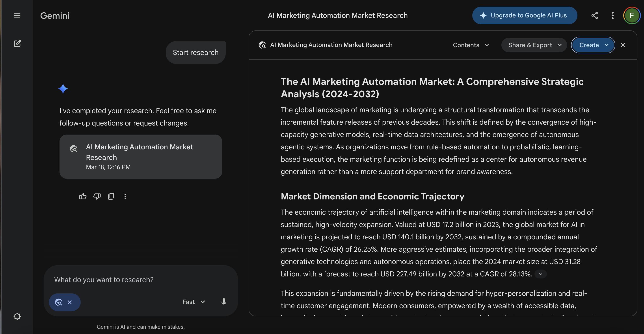644x334 pixels.
Task: Copy the response with copy icon
Action: pos(111,196)
